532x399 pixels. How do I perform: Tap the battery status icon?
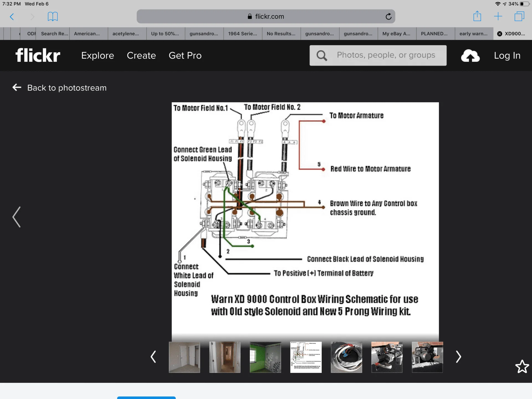click(x=525, y=4)
